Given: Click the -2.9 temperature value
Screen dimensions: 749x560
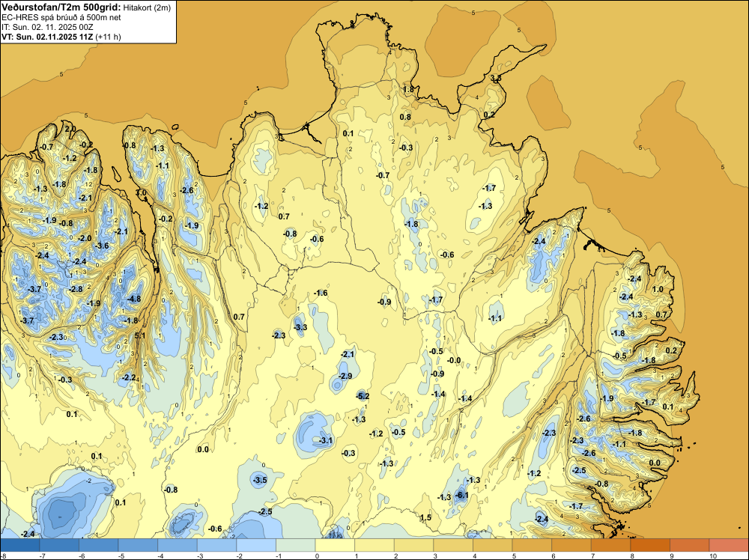Looking at the screenshot, I should click(x=345, y=376).
